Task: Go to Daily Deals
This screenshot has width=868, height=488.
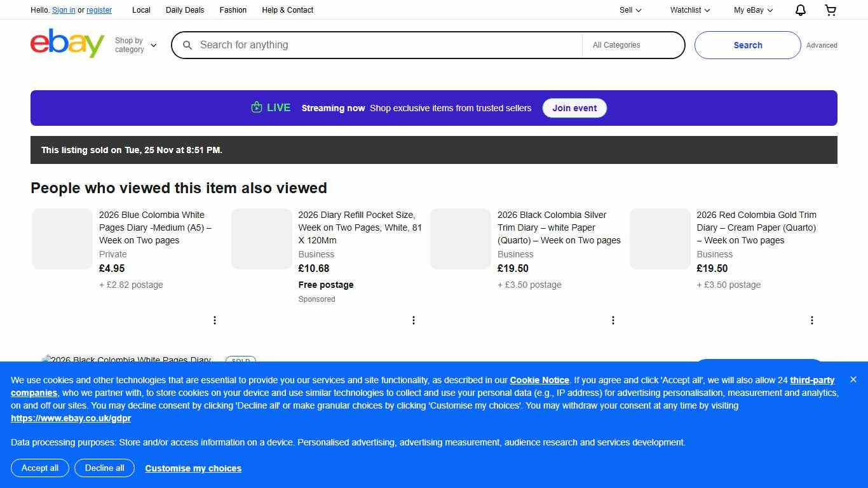Action: coord(185,10)
